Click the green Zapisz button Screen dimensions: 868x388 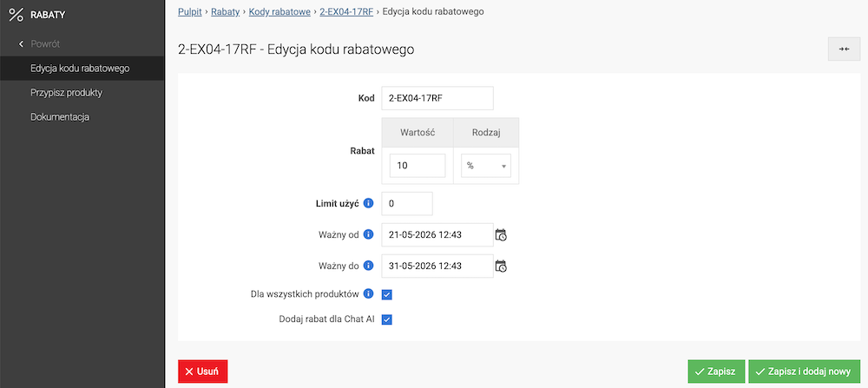[716, 372]
